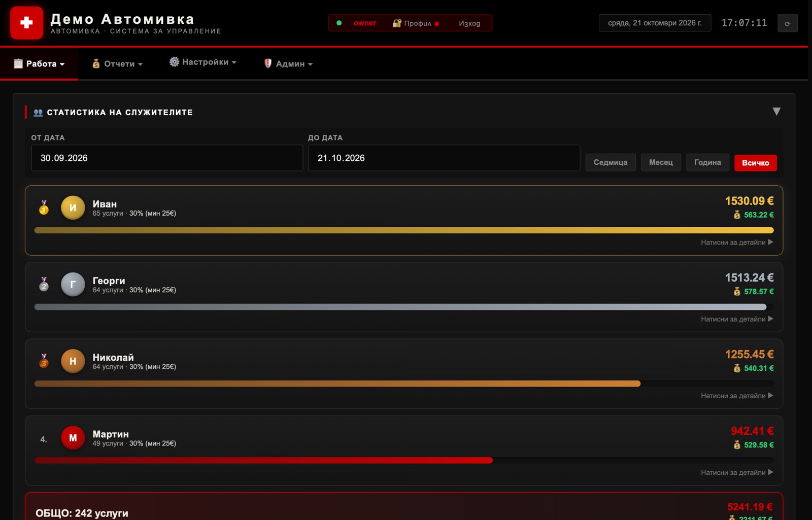Click the gear icon in Настройки menu

pyautogui.click(x=174, y=62)
